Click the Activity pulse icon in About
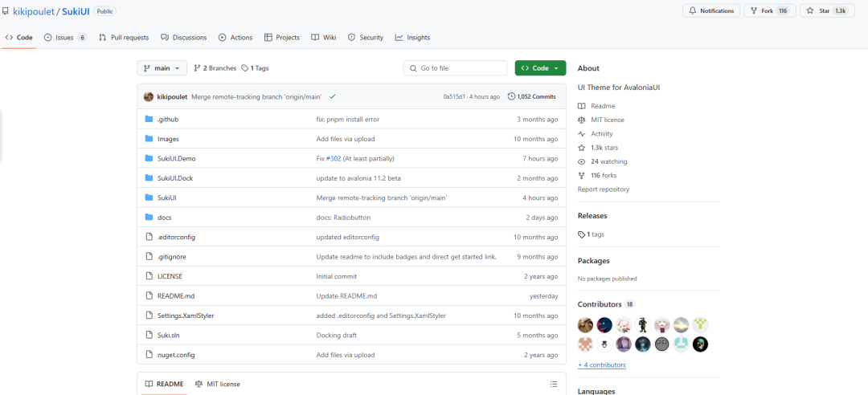The width and height of the screenshot is (868, 395). [581, 134]
